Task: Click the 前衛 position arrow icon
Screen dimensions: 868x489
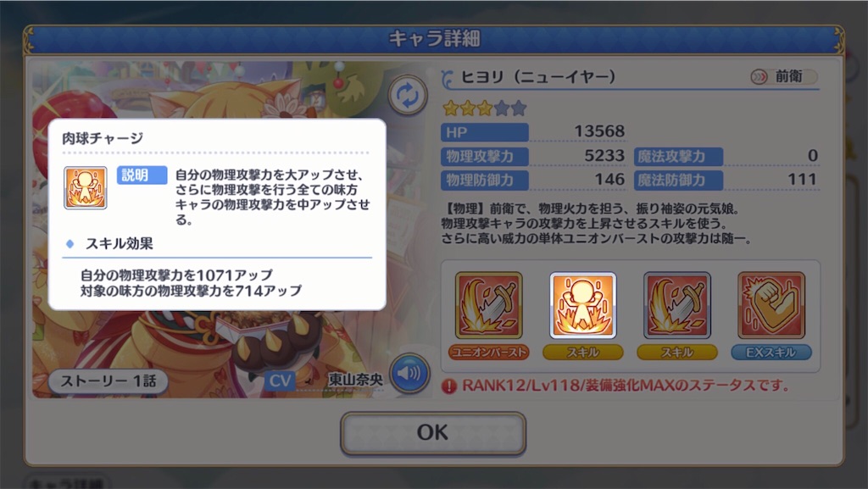Action: 759,77
